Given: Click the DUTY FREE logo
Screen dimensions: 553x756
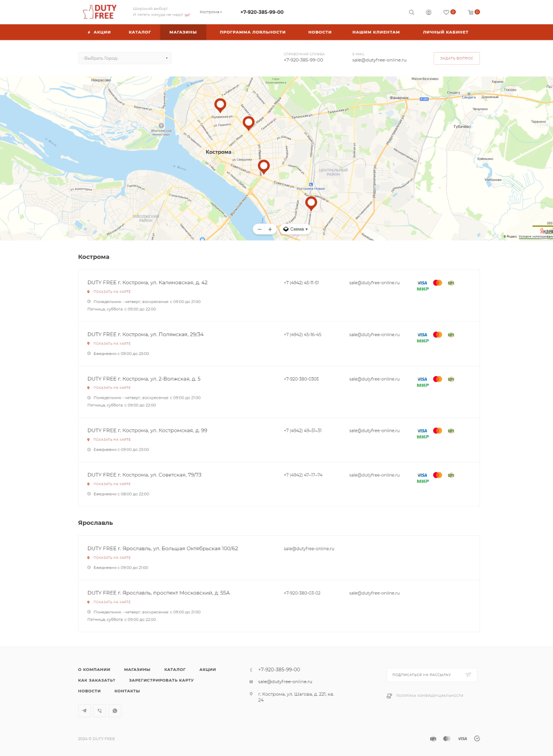Looking at the screenshot, I should click(x=100, y=12).
